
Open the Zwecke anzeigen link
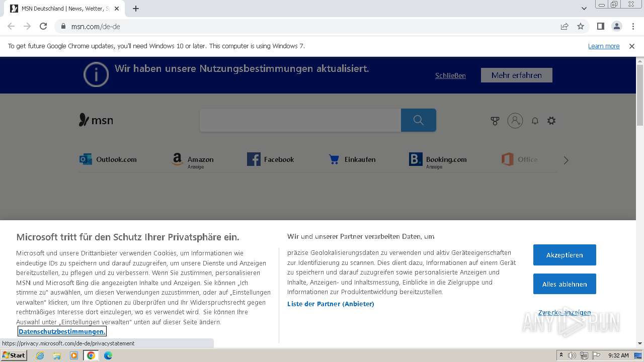565,312
